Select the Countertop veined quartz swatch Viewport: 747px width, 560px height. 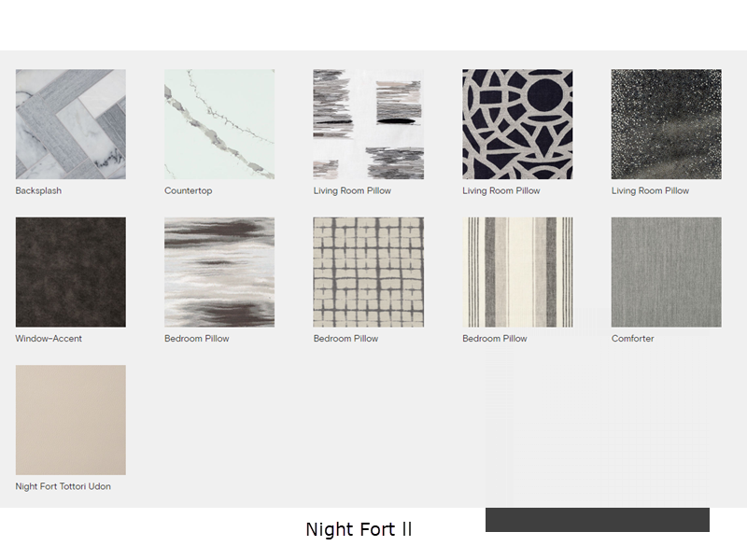pyautogui.click(x=219, y=124)
